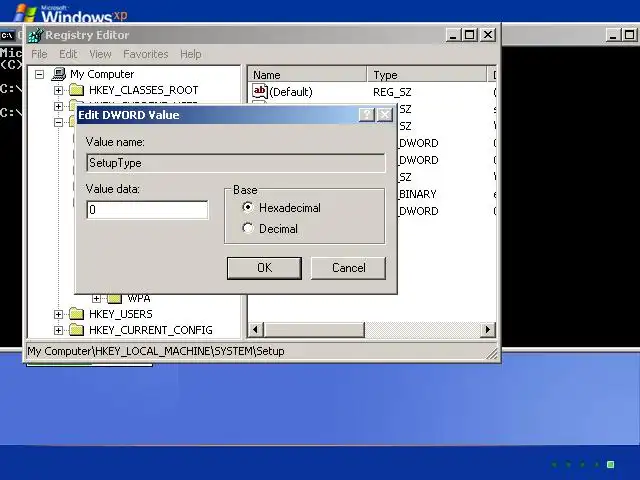This screenshot has height=480, width=640.
Task: Select the Decimal base option
Action: coord(247,228)
